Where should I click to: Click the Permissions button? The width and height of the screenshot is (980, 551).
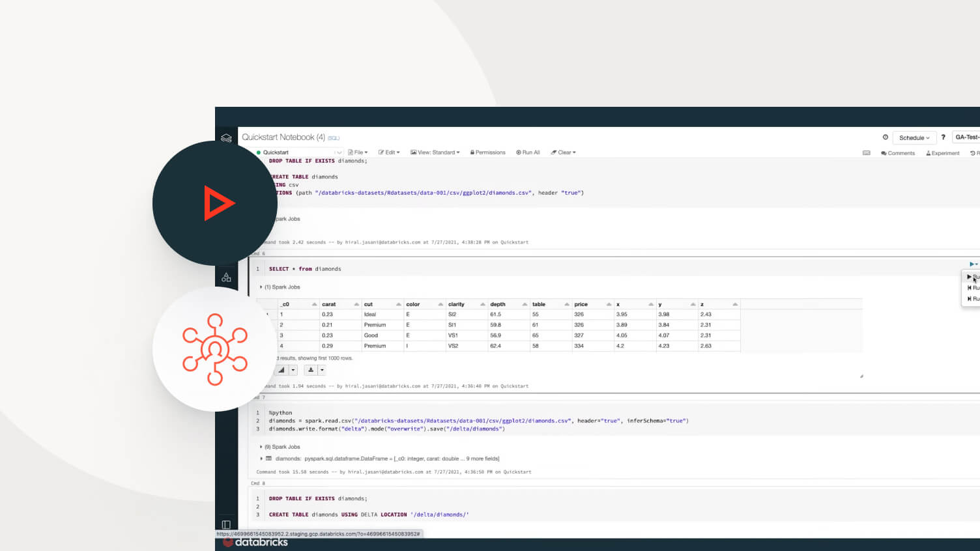[487, 152]
